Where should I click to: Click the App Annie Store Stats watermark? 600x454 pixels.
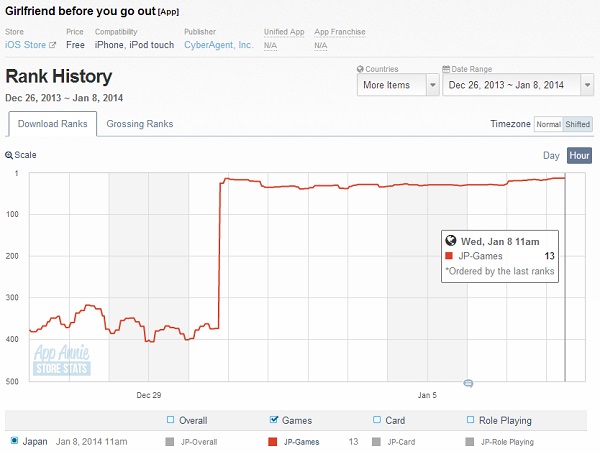tap(61, 359)
